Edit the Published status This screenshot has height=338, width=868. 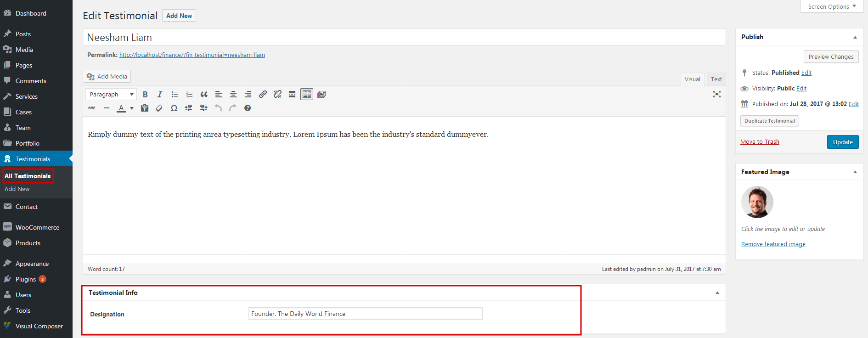[x=806, y=73]
